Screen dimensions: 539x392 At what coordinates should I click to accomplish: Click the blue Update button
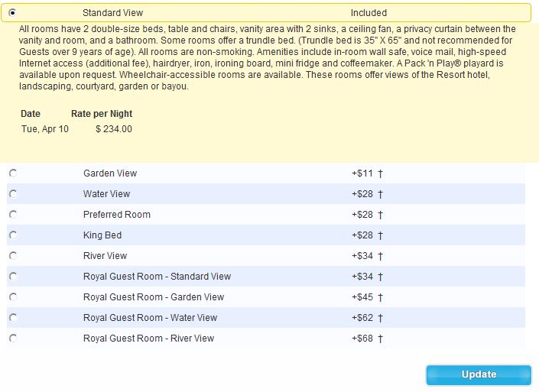click(479, 375)
